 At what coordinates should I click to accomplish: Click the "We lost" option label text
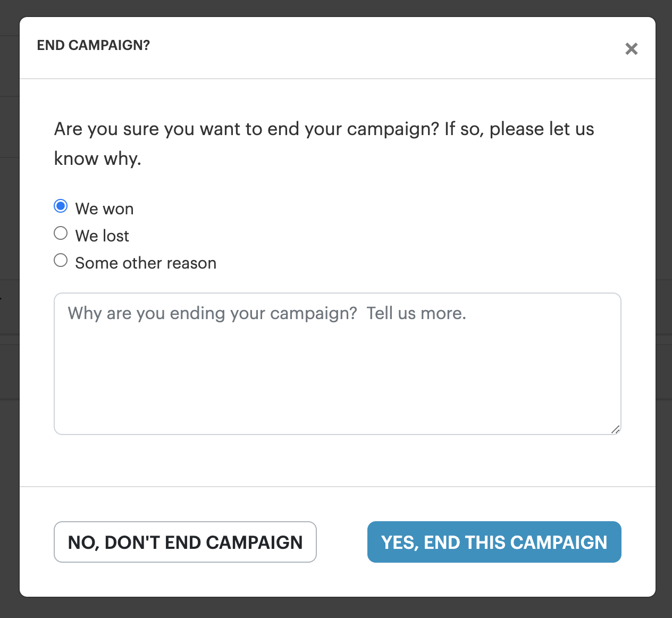click(x=102, y=236)
